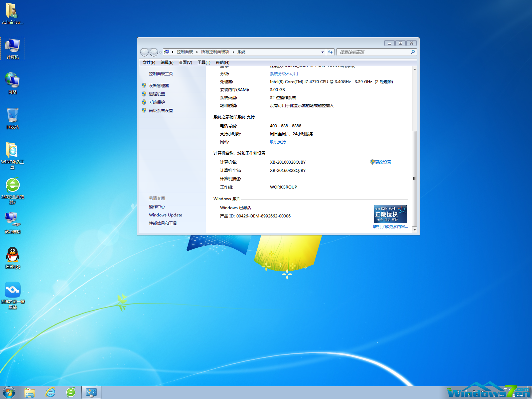Click the 更改设置 link
Viewport: 532px width, 399px height.
click(x=383, y=162)
